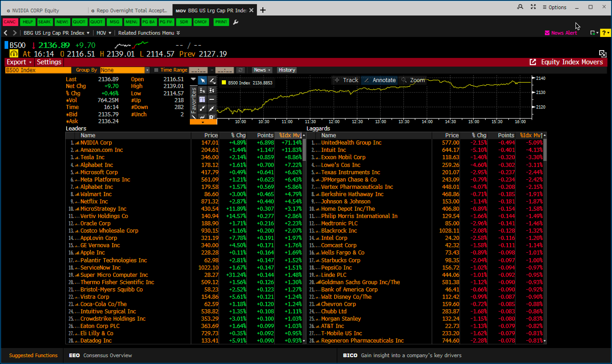Close the BBG US Lrg Cap tab
This screenshot has height=364, width=612.
pos(251,10)
